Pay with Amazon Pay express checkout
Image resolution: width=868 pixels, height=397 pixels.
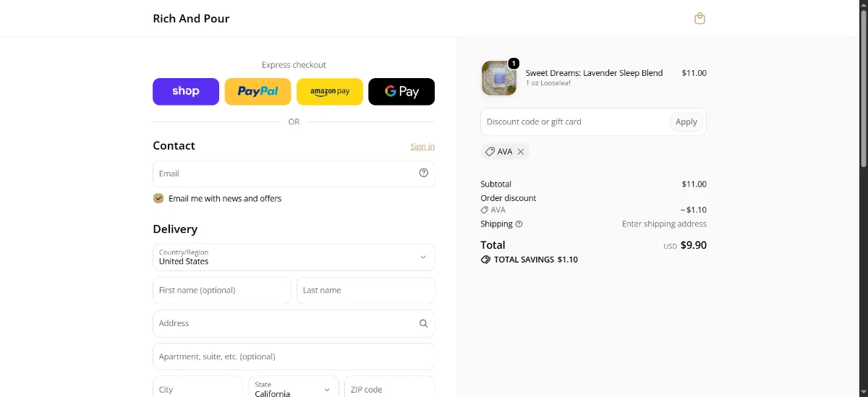click(330, 92)
